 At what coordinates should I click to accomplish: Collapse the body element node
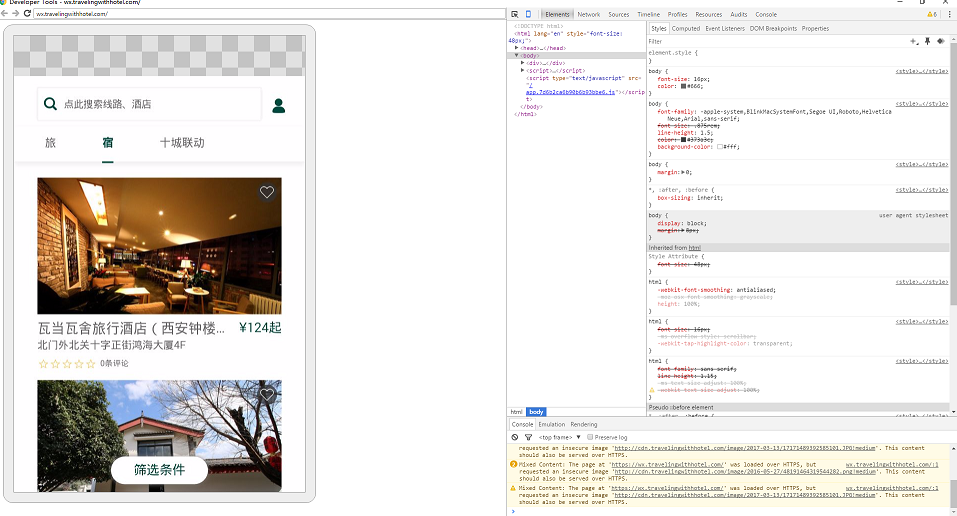[x=517, y=55]
